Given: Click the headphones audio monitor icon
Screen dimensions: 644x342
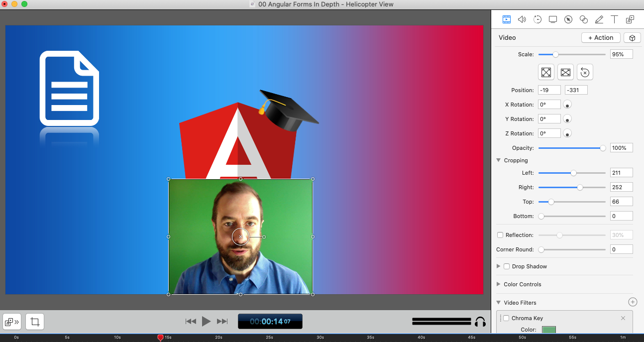Looking at the screenshot, I should click(480, 322).
